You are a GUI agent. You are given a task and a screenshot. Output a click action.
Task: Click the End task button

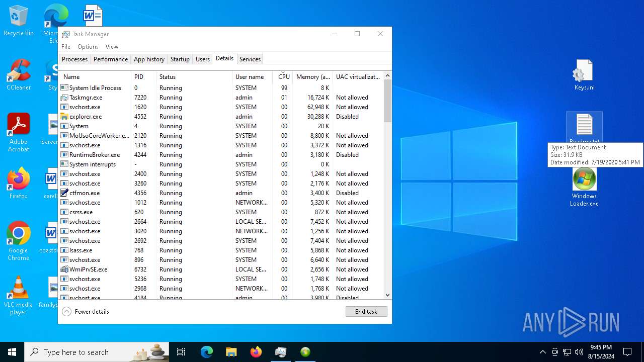(366, 312)
